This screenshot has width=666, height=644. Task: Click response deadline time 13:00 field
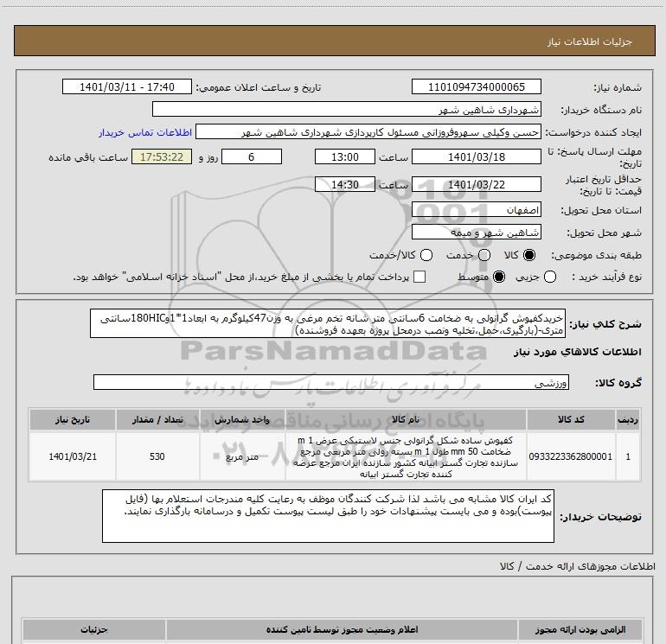(x=345, y=156)
